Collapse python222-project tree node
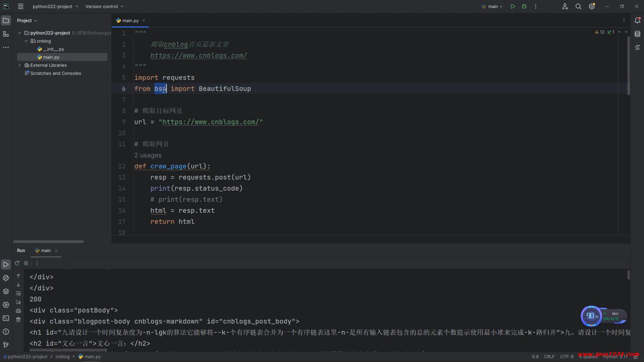The height and width of the screenshot is (362, 644). [20, 33]
